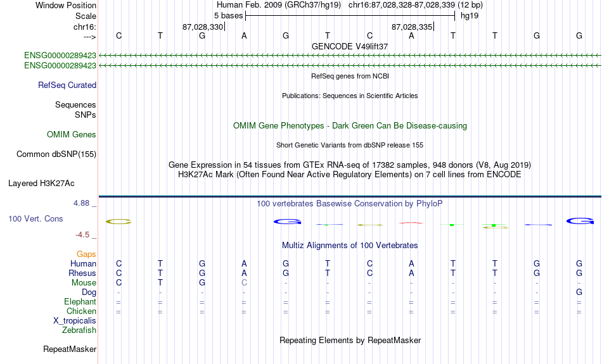
Task: Click Repeating Elements by RepeatMasker title
Action: click(350, 341)
